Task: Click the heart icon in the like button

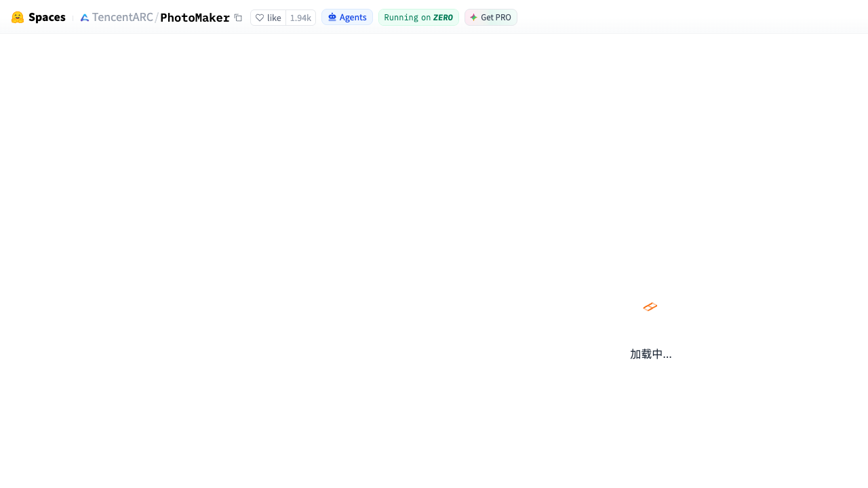Action: pos(260,18)
